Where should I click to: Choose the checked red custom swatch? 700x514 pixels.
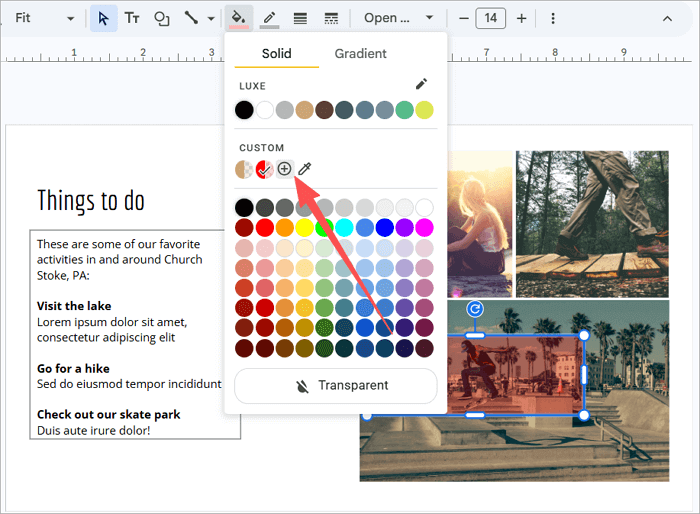[x=264, y=169]
